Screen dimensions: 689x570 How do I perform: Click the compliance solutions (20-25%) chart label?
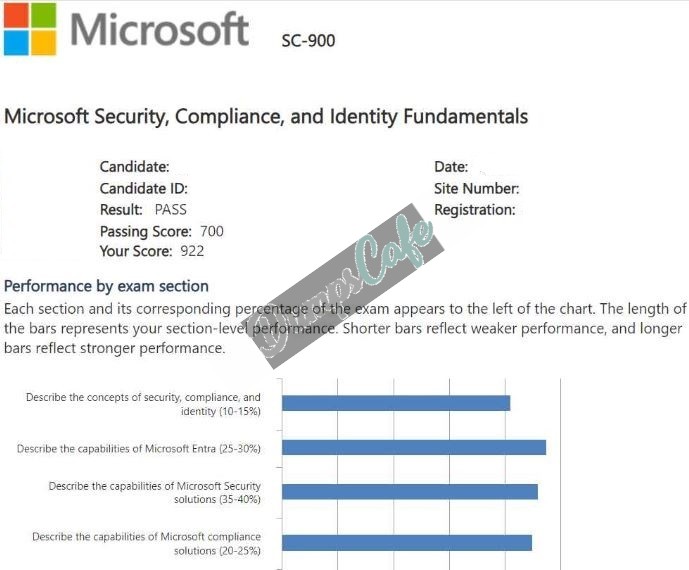[146, 544]
